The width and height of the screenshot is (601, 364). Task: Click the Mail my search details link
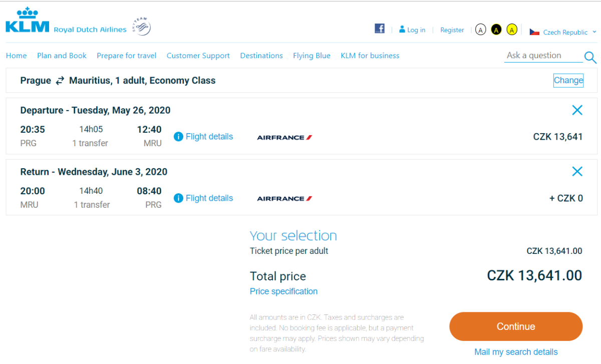click(516, 352)
